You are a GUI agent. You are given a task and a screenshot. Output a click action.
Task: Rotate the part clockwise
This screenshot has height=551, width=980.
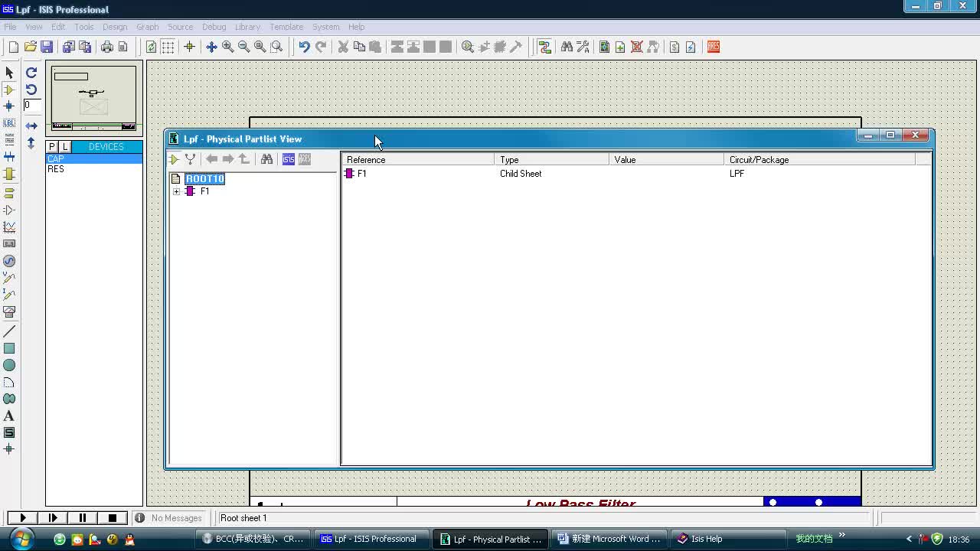pos(31,73)
